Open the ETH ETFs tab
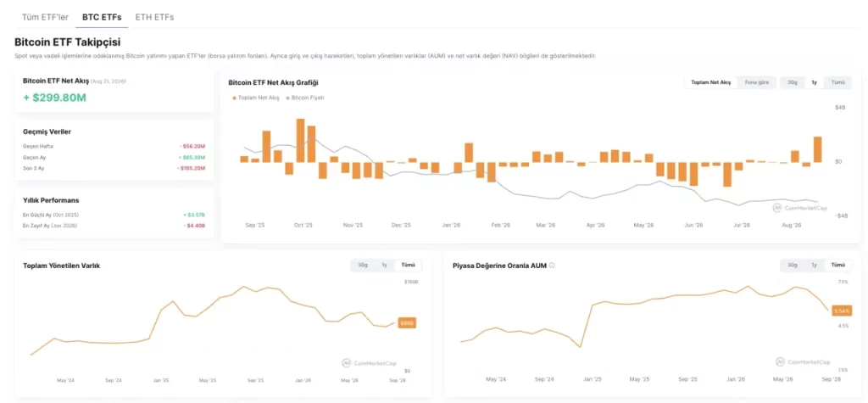Viewport: 868px width, 403px height. pyautogui.click(x=154, y=17)
